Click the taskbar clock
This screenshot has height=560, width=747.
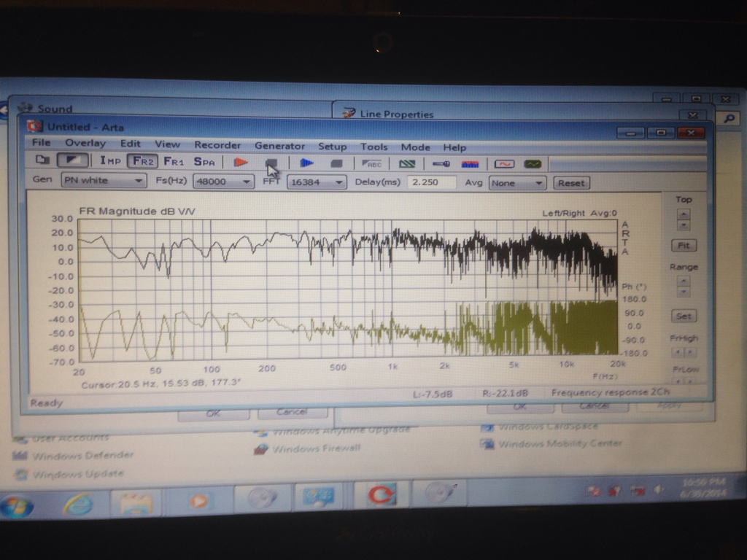tap(704, 488)
